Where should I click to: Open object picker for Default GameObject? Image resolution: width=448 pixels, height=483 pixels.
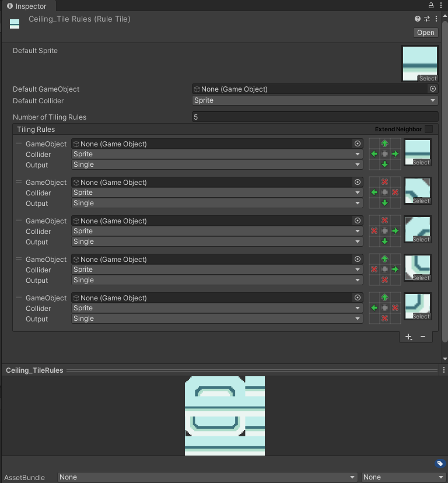pos(432,89)
